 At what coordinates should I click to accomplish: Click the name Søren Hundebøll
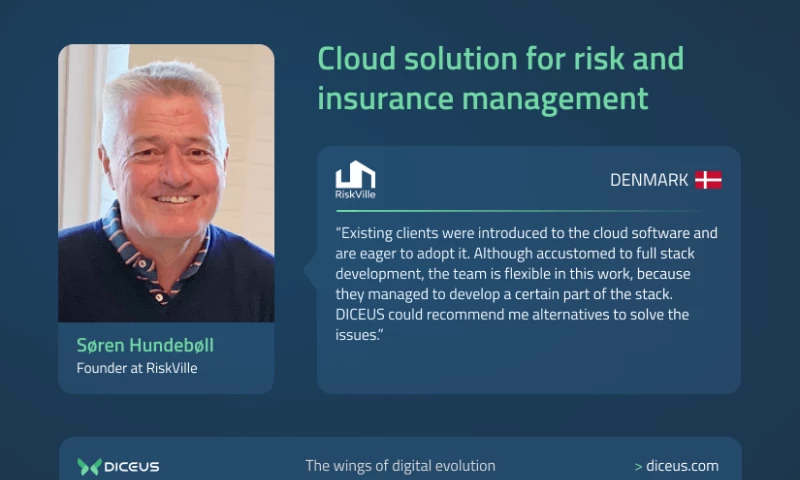tap(145, 345)
